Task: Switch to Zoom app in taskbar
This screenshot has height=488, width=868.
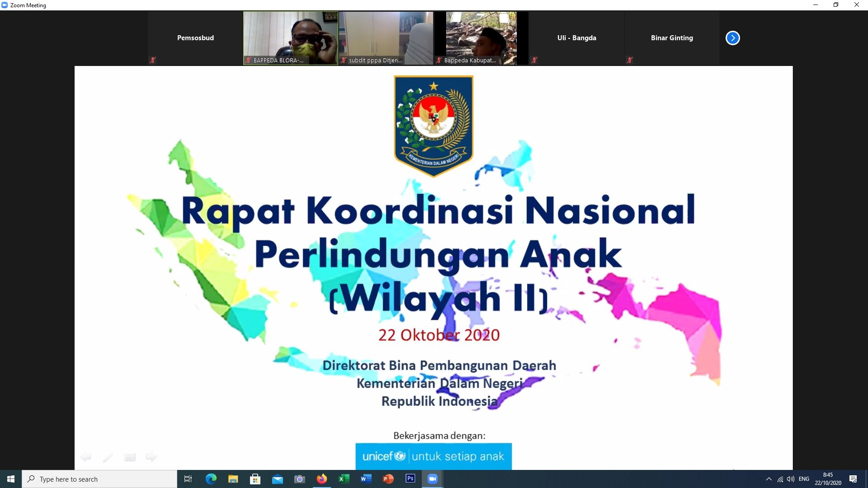Action: tap(433, 479)
